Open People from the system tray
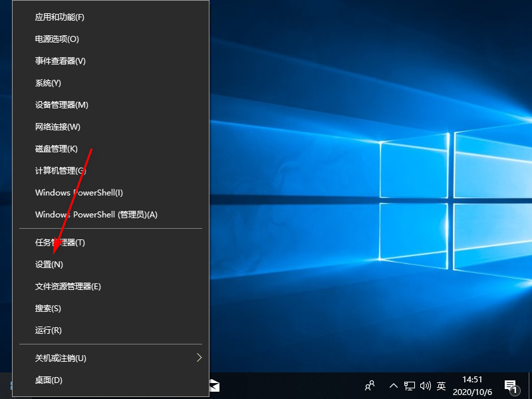The width and height of the screenshot is (532, 399). pos(370,386)
